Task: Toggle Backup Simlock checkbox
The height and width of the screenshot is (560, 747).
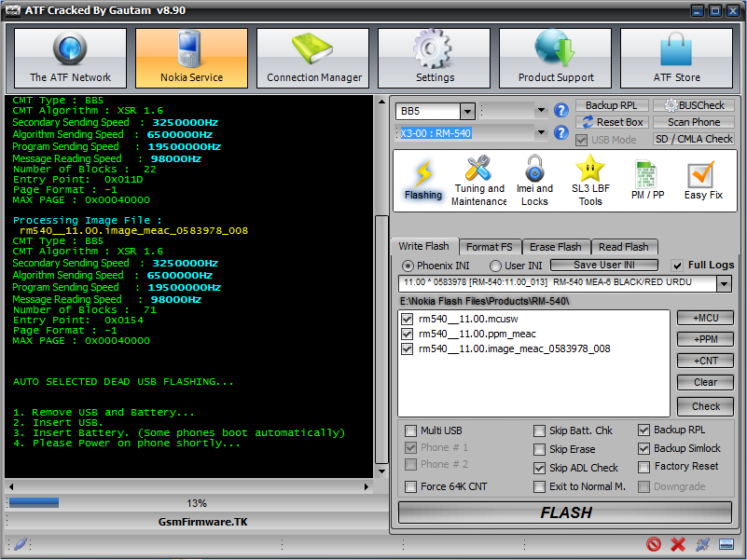Action: point(643,448)
